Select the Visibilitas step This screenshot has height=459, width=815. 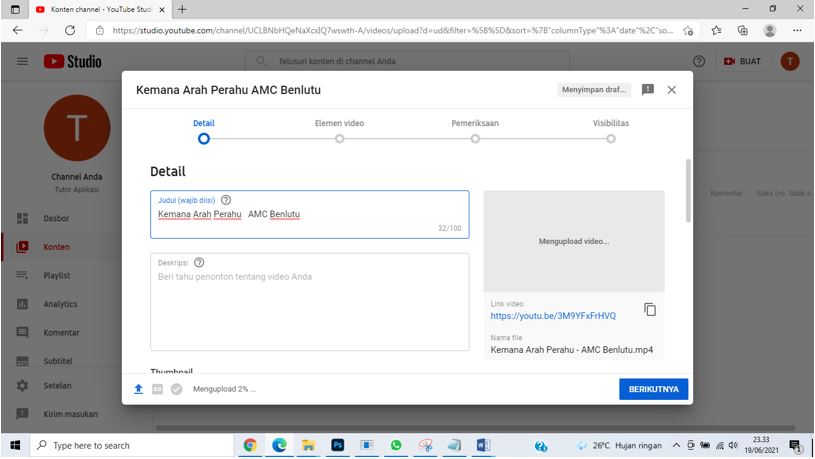[x=611, y=139]
